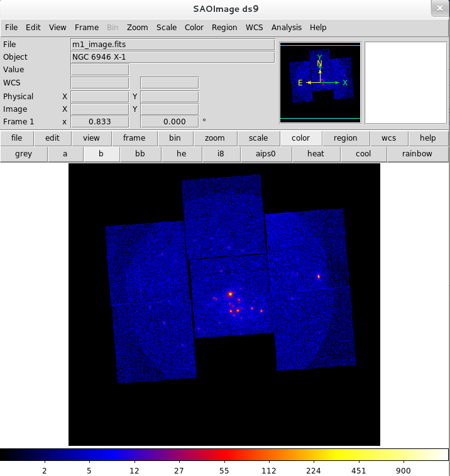Select the 'b' colormap
The image size is (450, 476).
click(x=101, y=154)
